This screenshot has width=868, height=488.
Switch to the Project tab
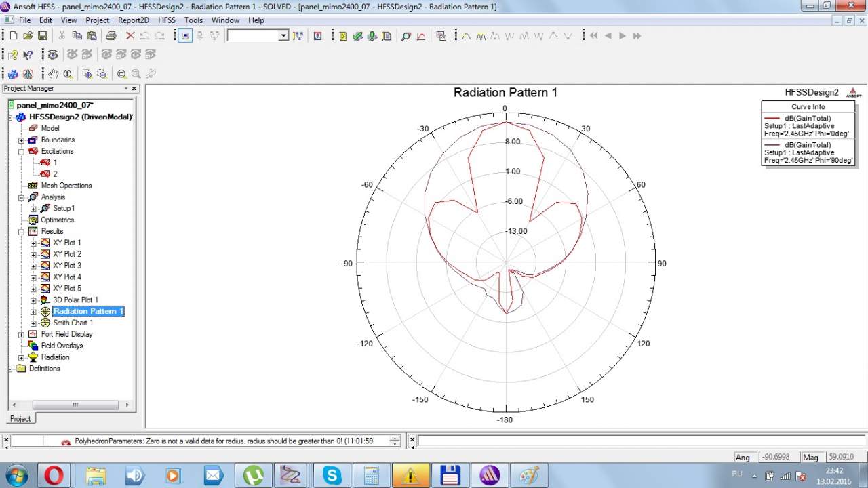pyautogui.click(x=20, y=419)
